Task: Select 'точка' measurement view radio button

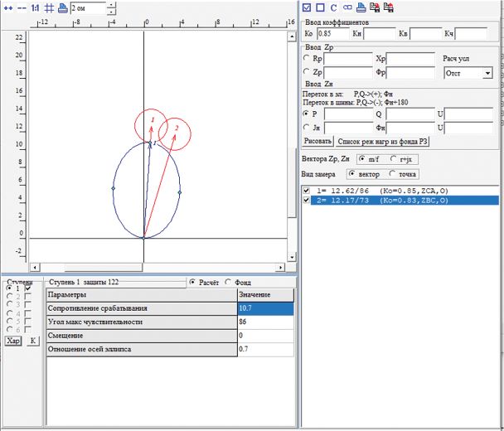Action: click(x=392, y=173)
